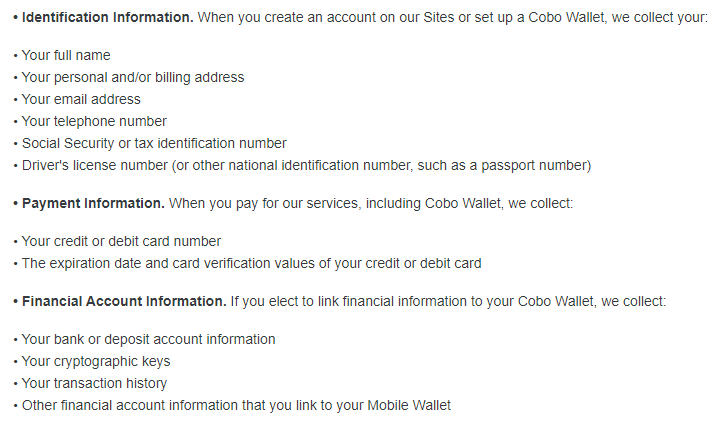This screenshot has height=430, width=728.
Task: Click the 'Identification Information.' bold heading
Action: [x=107, y=18]
